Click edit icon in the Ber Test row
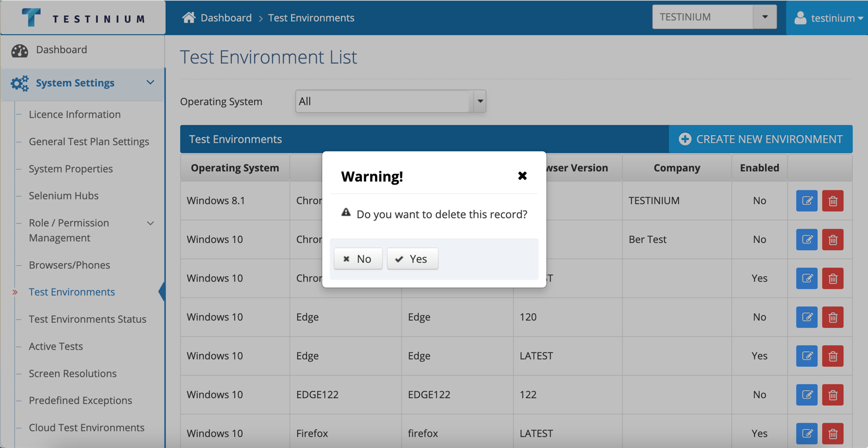This screenshot has width=868, height=448. [807, 239]
